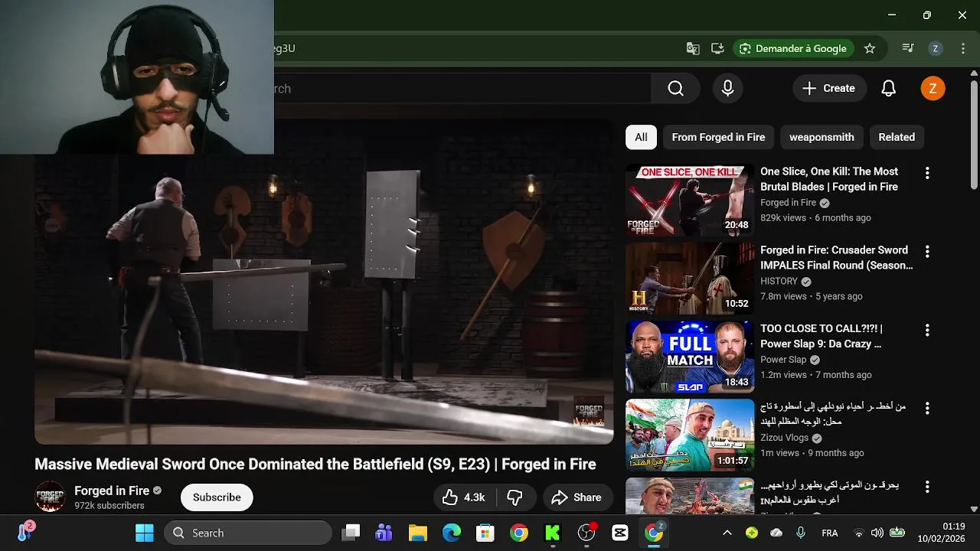Open TOO CLOSE TO CALL Power Slap title
980x551 pixels.
tap(822, 336)
